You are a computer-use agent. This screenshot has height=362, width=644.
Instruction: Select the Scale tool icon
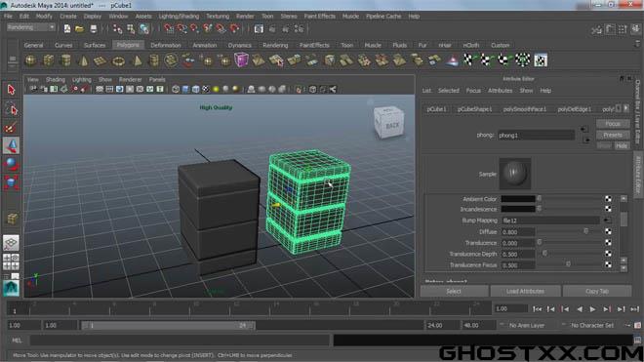click(11, 182)
